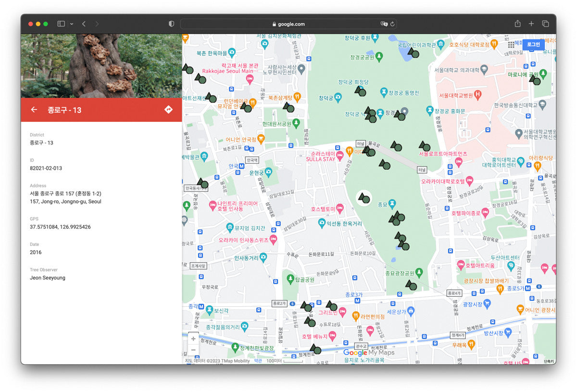This screenshot has height=392, width=577.
Task: Zoom out the map with minus button
Action: point(193,350)
